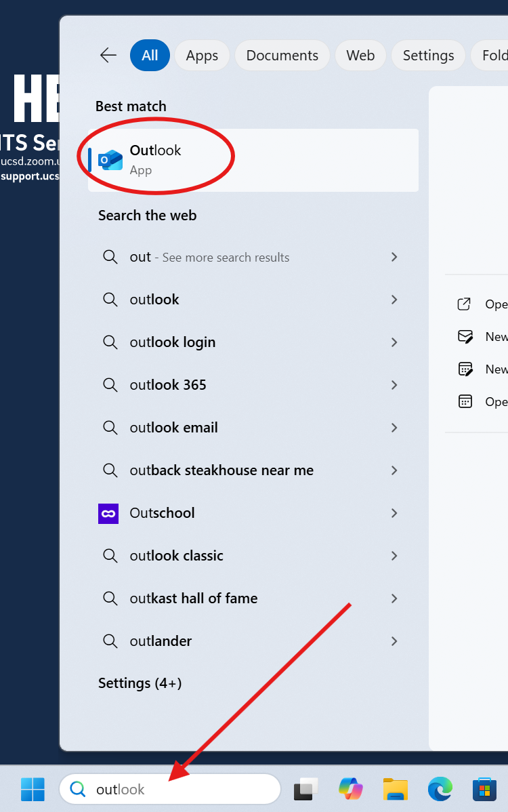Click the taskbar search box containing 'outlook'
Screen dimensions: 508x812
[170, 789]
